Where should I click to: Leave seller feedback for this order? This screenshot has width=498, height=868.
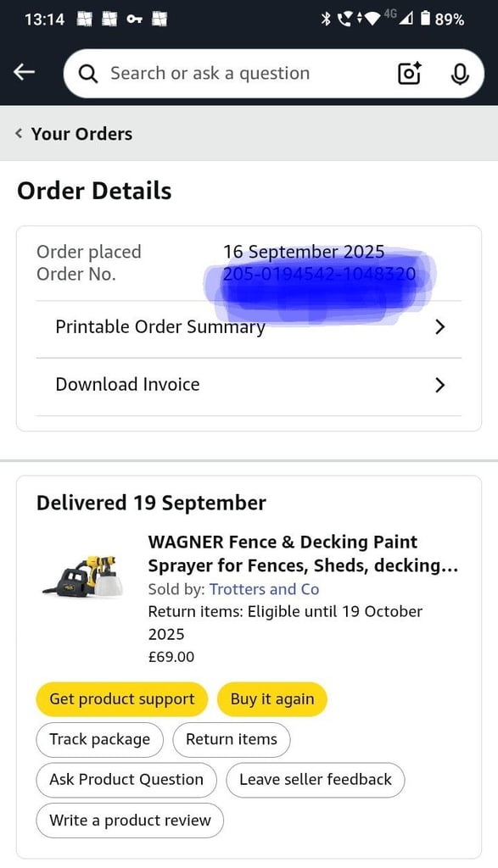[x=315, y=779]
